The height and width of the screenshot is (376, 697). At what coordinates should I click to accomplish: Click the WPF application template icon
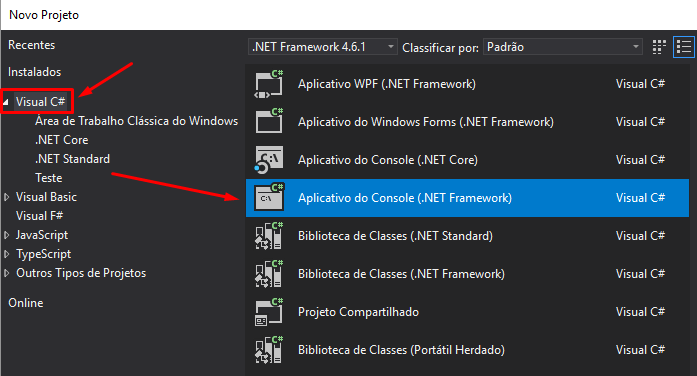point(269,84)
